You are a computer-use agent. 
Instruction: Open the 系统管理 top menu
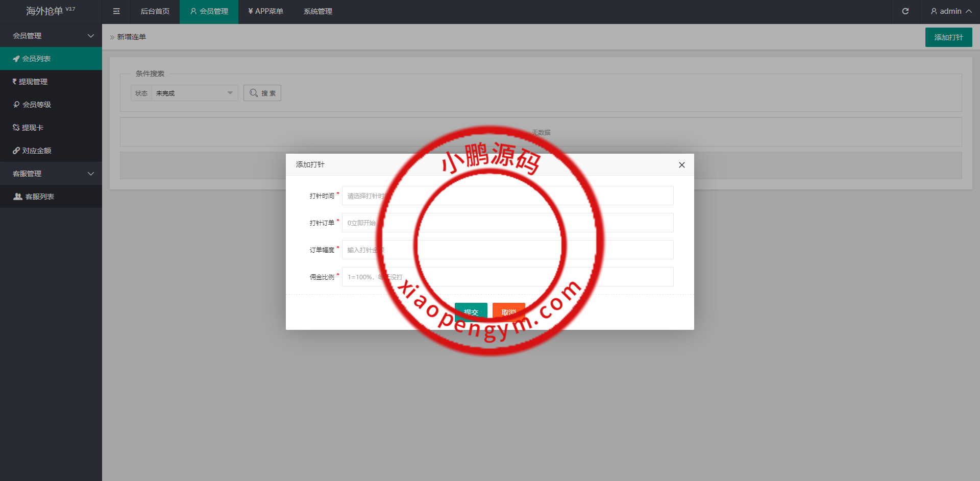pos(317,11)
